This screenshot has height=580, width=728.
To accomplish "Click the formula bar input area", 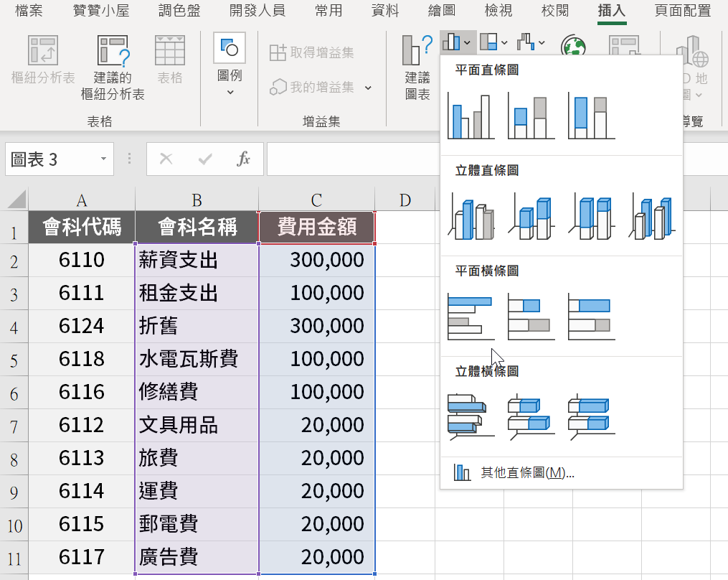I will [x=353, y=159].
